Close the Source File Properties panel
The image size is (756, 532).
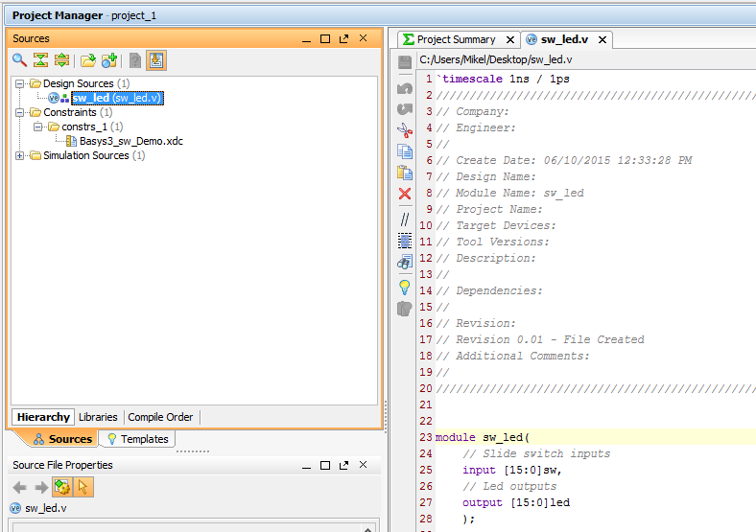[363, 465]
